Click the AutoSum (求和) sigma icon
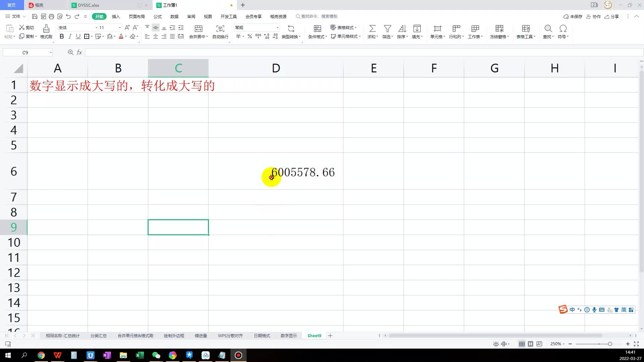Viewport: 644px width, 362px height. point(372,28)
